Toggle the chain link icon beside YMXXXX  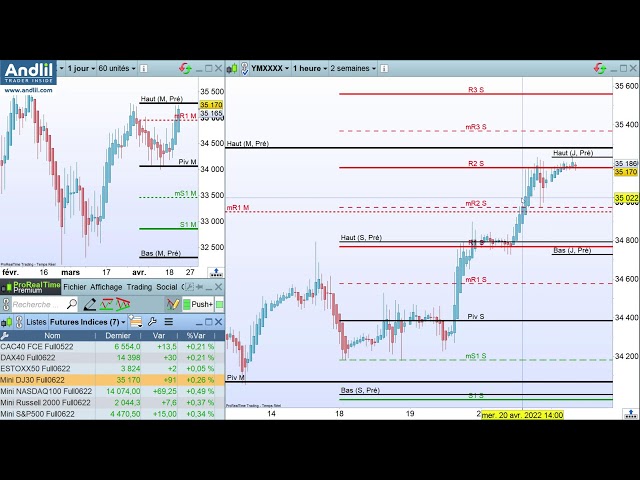tap(244, 68)
